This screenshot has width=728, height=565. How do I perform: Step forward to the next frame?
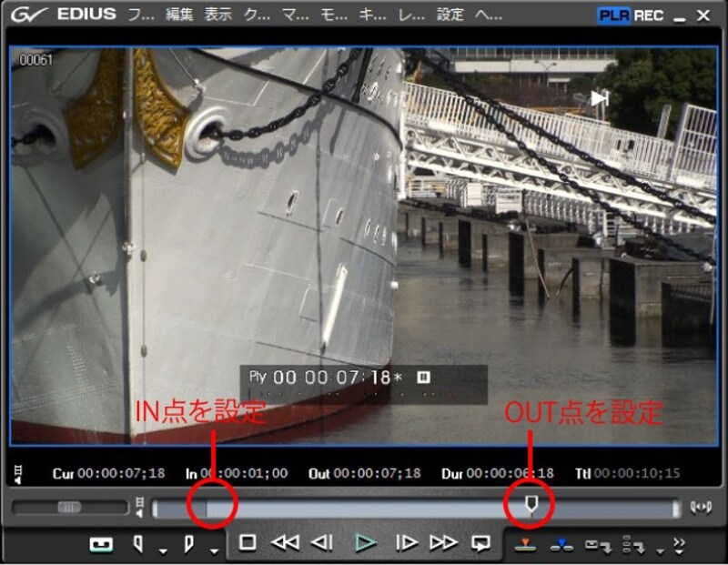pyautogui.click(x=406, y=542)
